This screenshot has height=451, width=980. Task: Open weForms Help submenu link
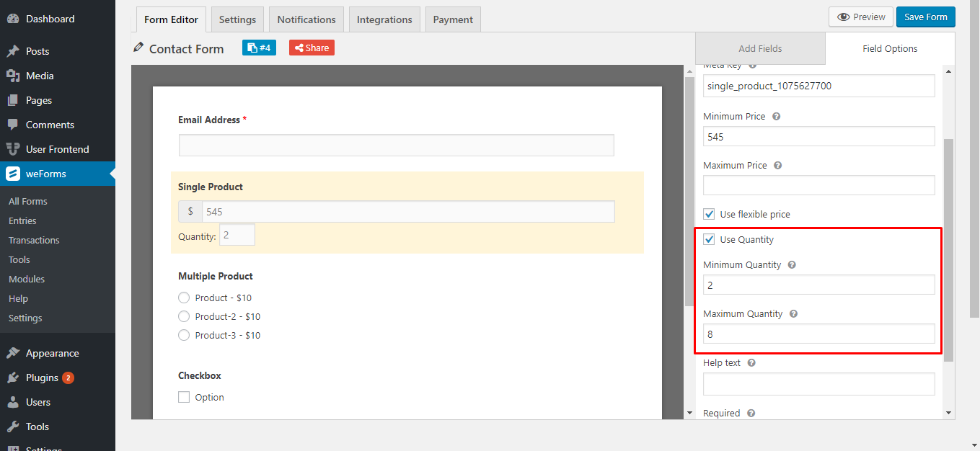[x=18, y=298]
